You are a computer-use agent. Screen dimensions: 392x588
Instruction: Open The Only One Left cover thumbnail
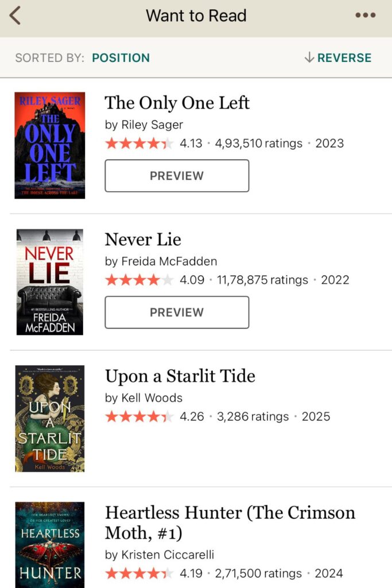click(x=50, y=145)
